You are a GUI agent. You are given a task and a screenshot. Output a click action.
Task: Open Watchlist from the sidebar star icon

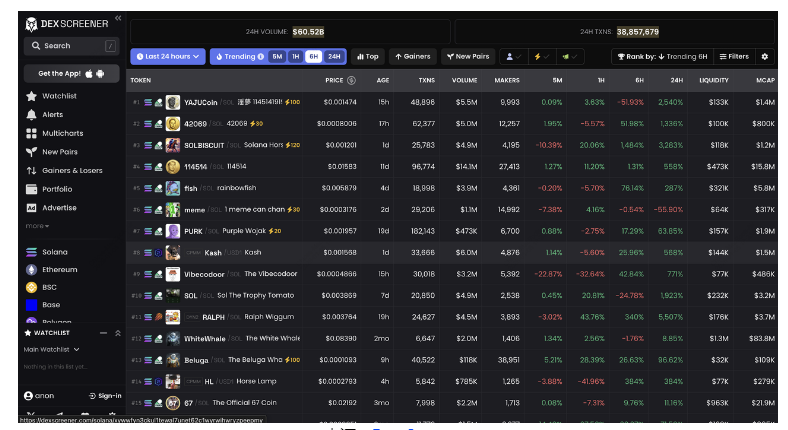click(x=31, y=96)
